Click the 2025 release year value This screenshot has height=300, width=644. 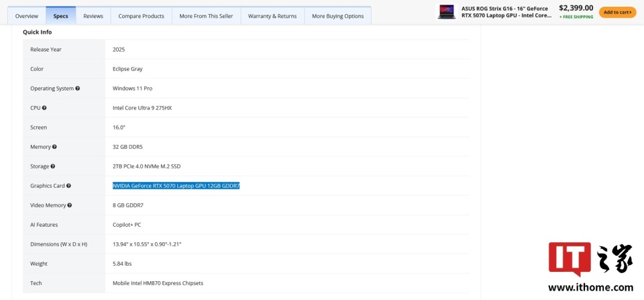119,49
